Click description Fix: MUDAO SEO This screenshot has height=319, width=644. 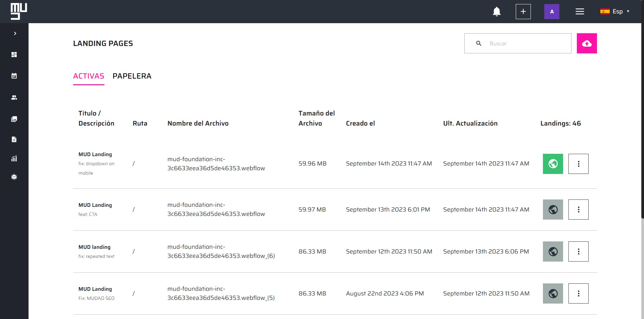point(96,298)
